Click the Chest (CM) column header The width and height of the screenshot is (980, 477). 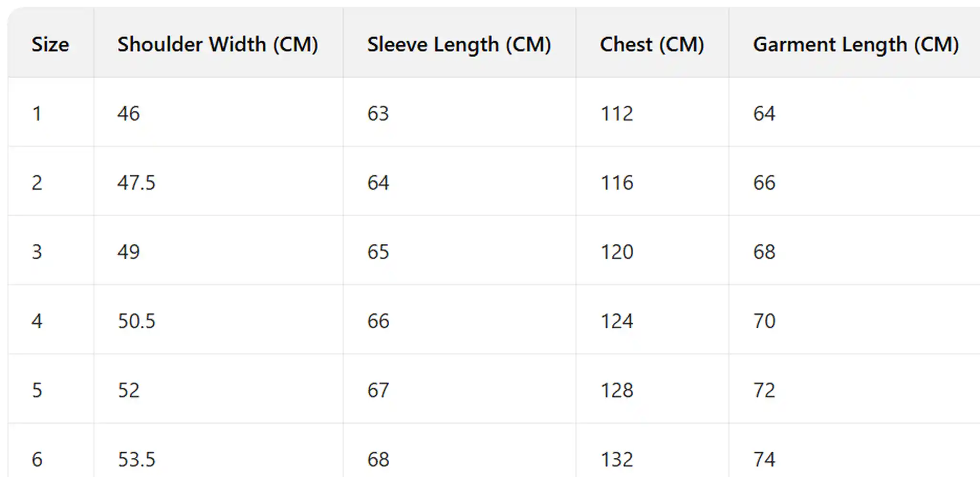(x=651, y=44)
